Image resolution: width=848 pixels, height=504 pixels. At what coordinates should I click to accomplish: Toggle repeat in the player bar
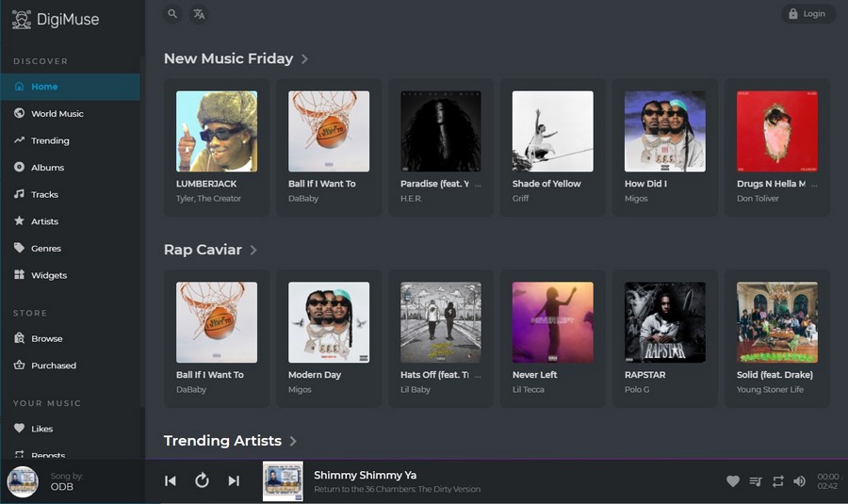[777, 481]
